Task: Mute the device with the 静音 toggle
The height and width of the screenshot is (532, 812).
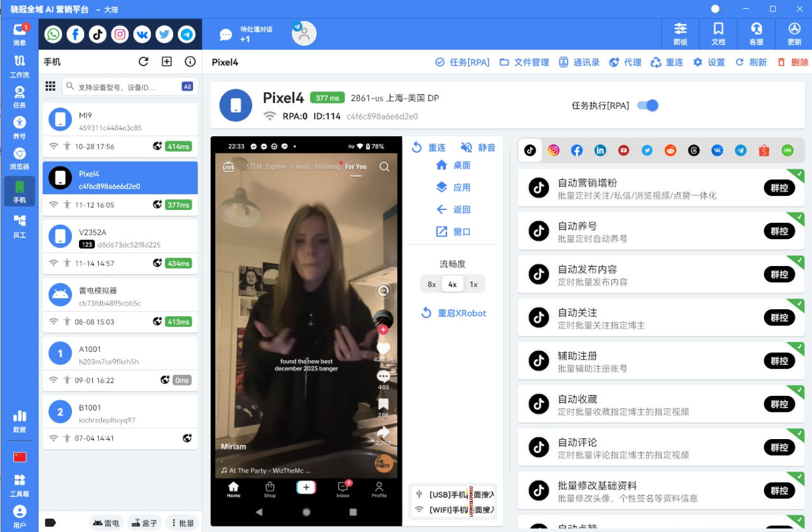Action: tap(475, 147)
